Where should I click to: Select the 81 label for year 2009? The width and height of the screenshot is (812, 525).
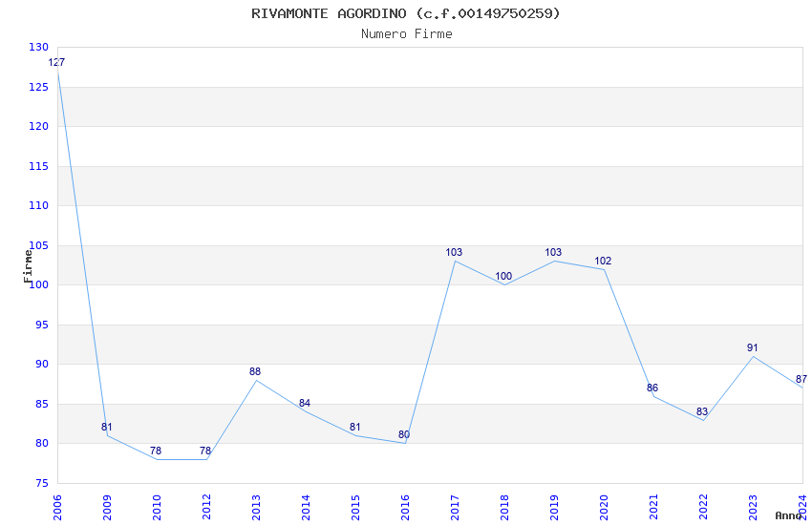click(106, 428)
